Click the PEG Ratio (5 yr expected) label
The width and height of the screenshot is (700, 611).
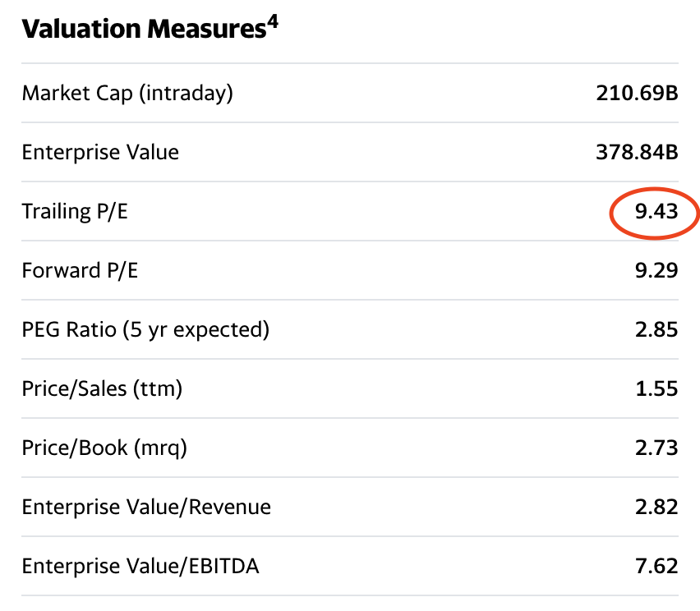point(145,329)
